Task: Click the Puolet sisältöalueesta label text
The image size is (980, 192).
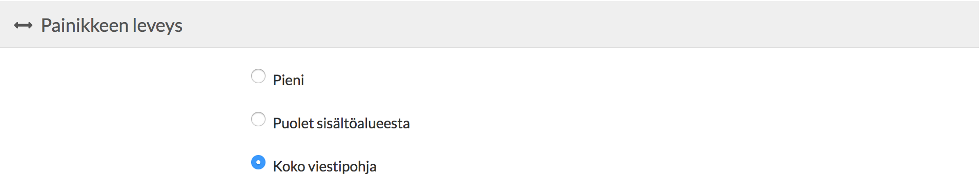Action: [x=341, y=123]
